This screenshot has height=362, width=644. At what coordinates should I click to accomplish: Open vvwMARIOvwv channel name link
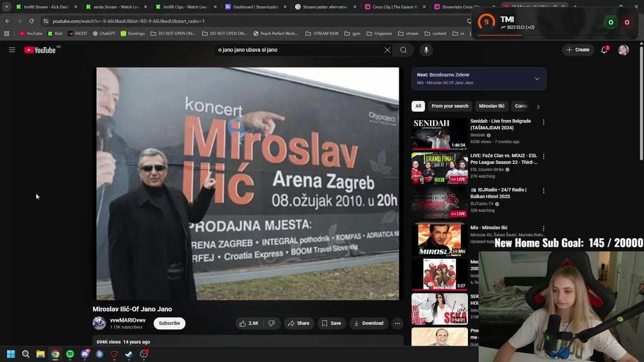tap(128, 320)
